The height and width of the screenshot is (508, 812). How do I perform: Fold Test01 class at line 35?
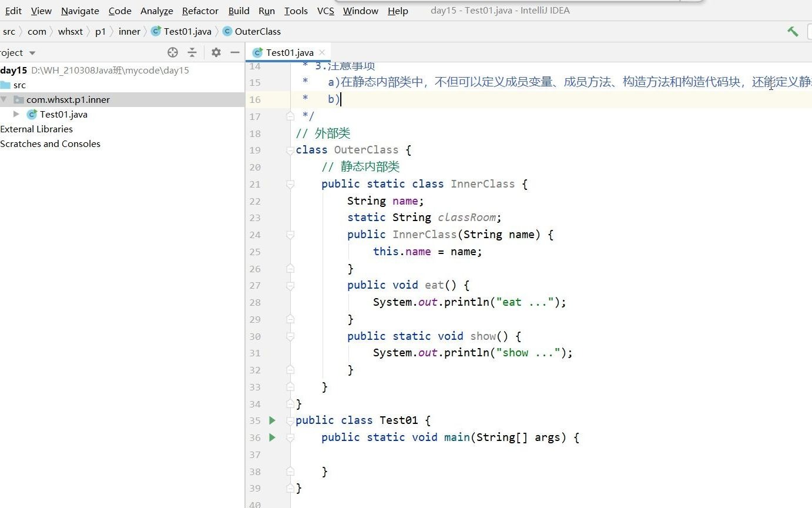pos(290,420)
